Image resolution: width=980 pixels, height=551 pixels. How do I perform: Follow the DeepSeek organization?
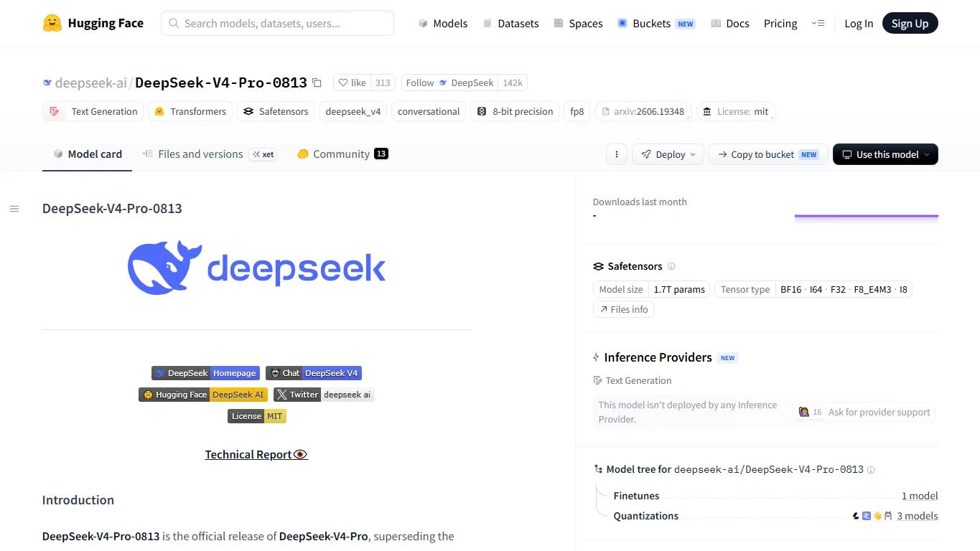(449, 83)
